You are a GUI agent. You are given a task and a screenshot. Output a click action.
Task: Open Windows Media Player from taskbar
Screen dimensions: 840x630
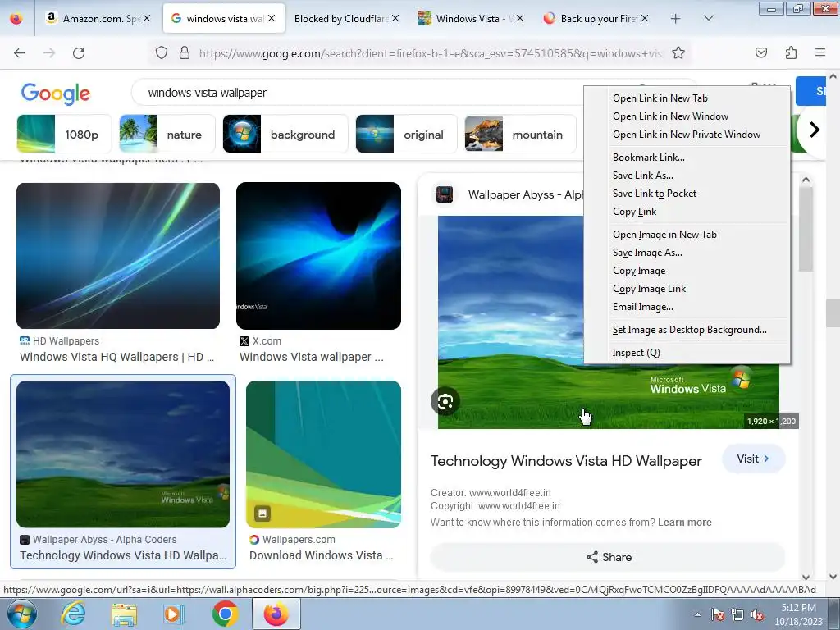174,614
